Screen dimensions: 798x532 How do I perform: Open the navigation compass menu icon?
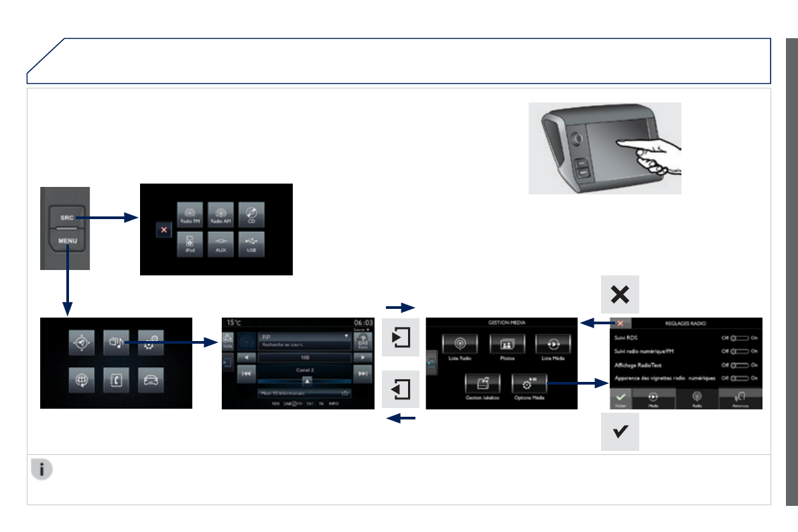click(82, 342)
